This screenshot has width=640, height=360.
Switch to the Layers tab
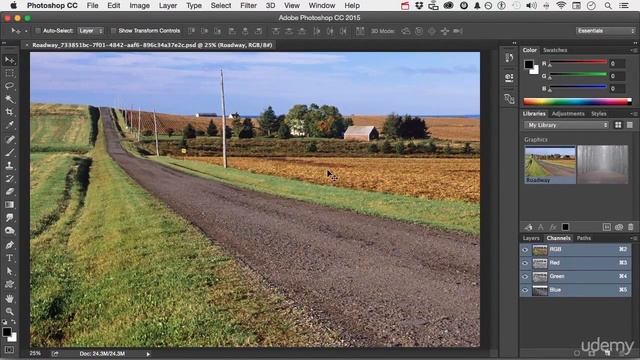pos(531,238)
